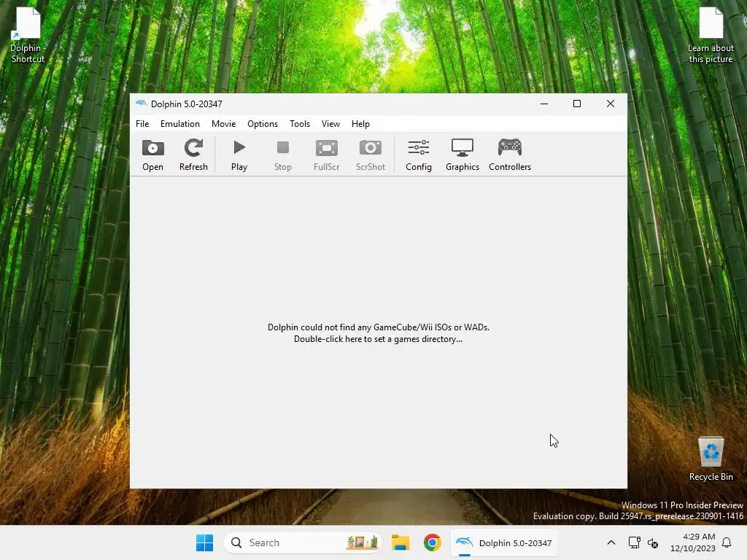Click the set games directory message
Screen dimensions: 747x560
[379, 332]
